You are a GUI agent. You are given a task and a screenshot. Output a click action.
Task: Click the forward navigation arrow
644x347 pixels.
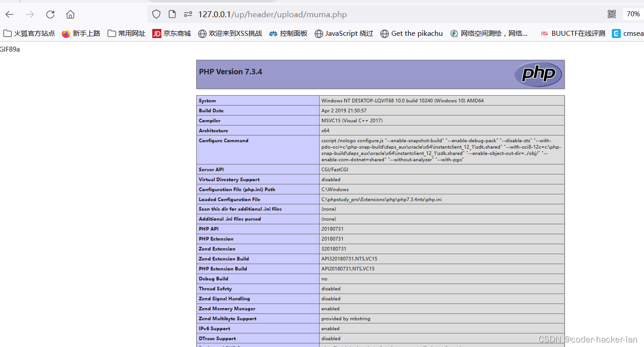(30, 14)
